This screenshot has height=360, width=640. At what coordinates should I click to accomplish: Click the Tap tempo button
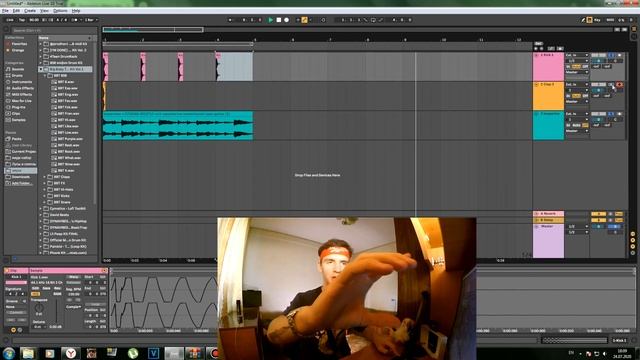click(22, 20)
